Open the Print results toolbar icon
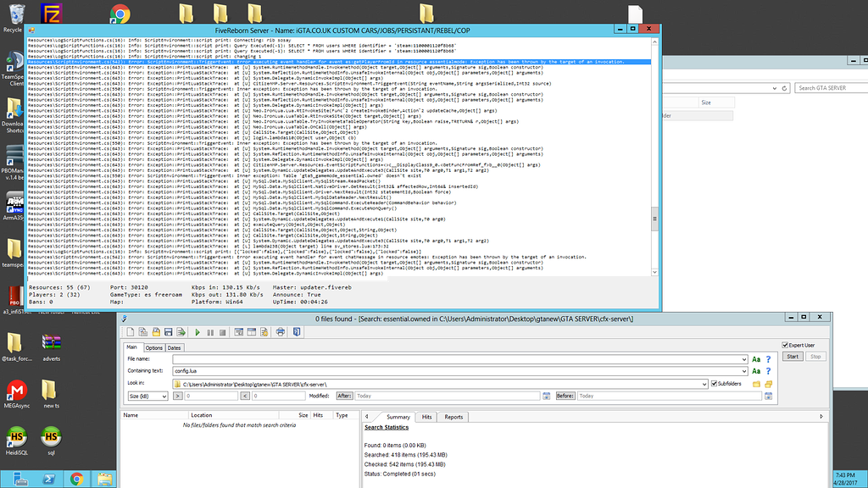This screenshot has height=488, width=868. click(281, 332)
